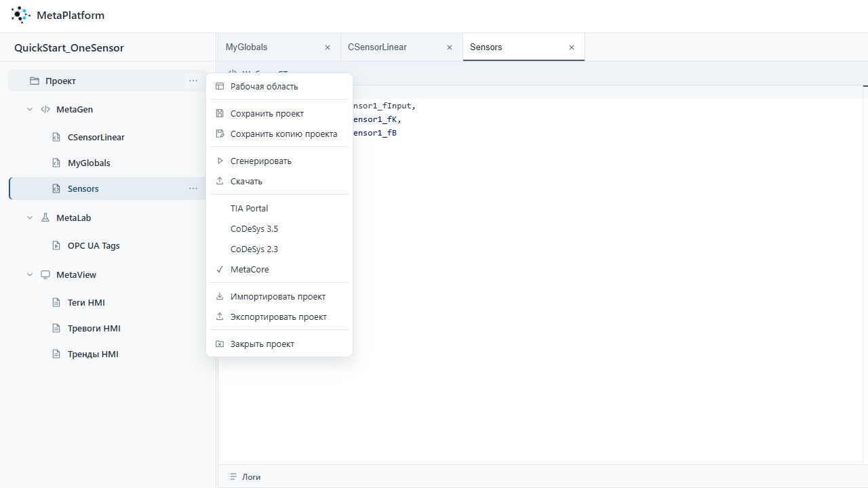Screen dimensions: 868x488
Task: Switch to the CSensorLinear tab
Action: tap(401, 47)
